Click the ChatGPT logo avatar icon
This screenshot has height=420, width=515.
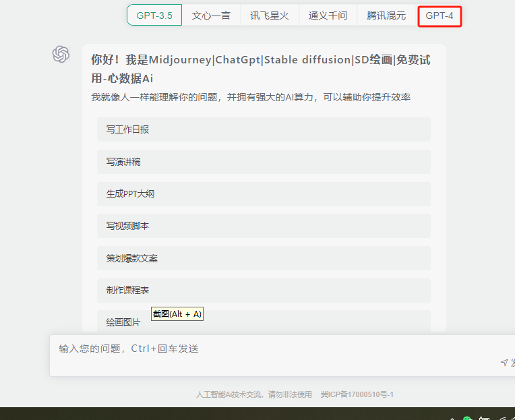(x=61, y=54)
